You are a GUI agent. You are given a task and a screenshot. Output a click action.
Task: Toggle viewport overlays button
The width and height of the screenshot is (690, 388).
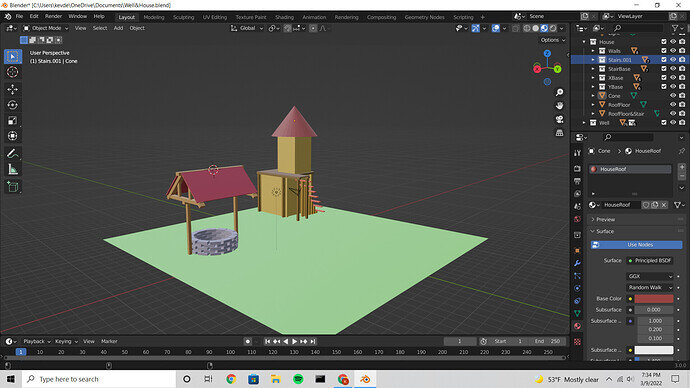(x=496, y=28)
